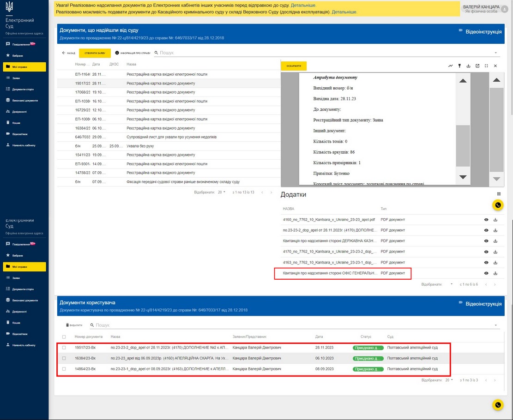Click the pin icon in document viewer toolbar
The width and height of the screenshot is (513, 420).
[459, 66]
